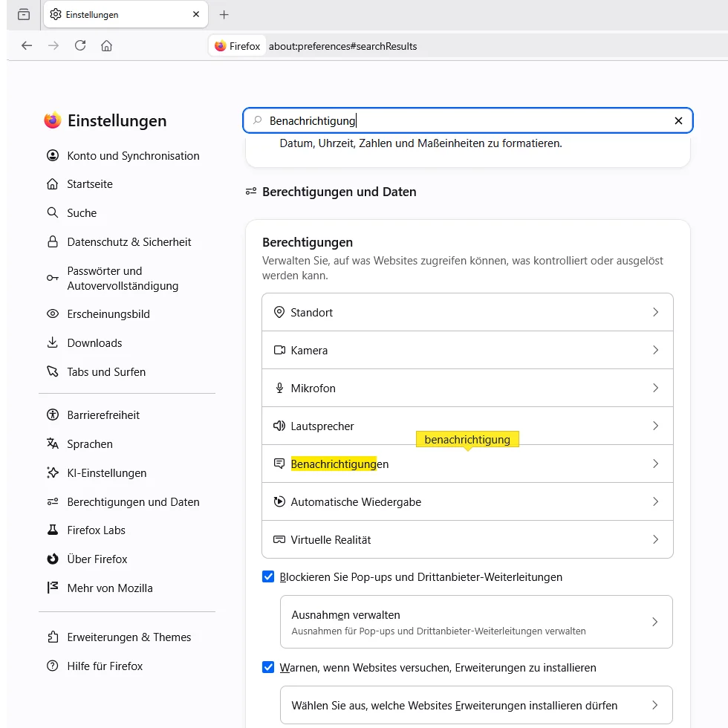Screen dimensions: 728x728
Task: Expand Lautsprecher permissions via its chevron
Action: [x=655, y=426]
